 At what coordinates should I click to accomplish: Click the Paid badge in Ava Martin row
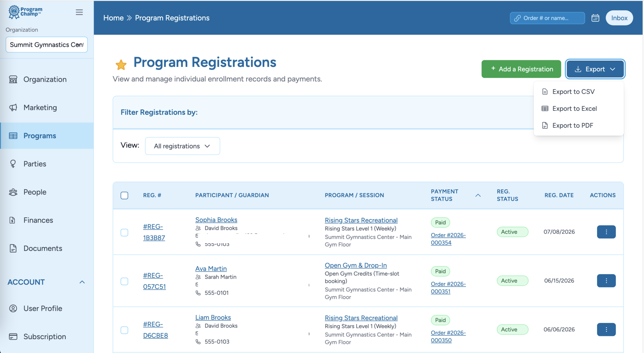pyautogui.click(x=440, y=271)
